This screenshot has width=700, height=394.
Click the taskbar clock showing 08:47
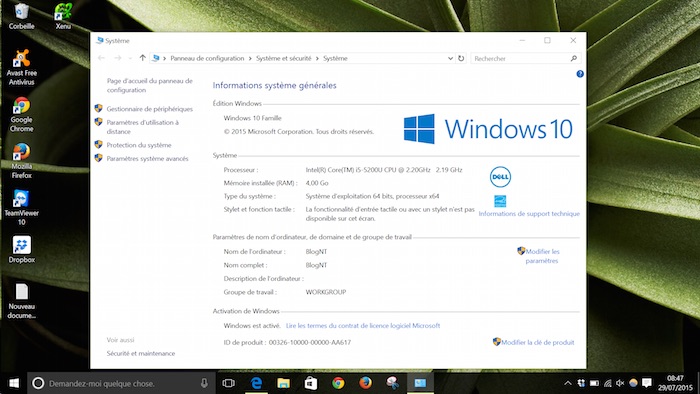[x=675, y=383]
